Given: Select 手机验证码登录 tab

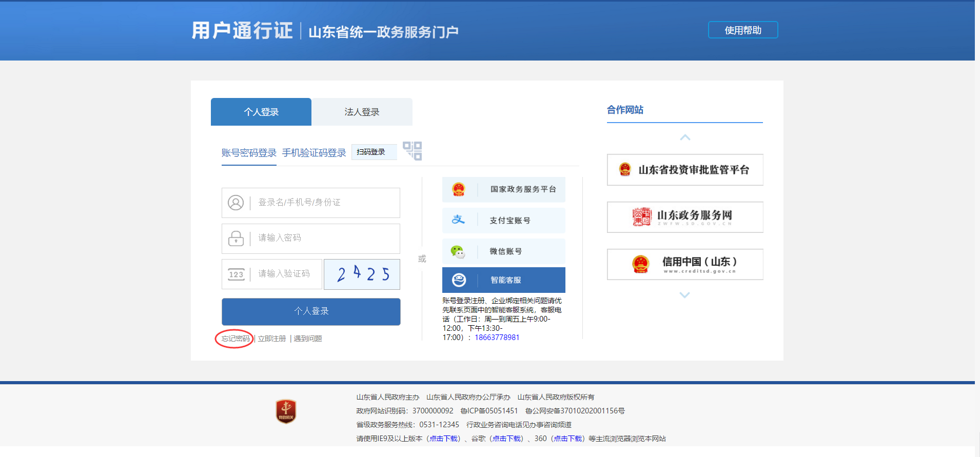Looking at the screenshot, I should point(314,153).
